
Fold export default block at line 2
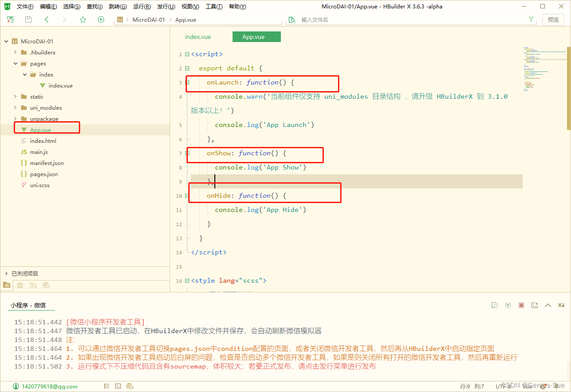pyautogui.click(x=187, y=68)
